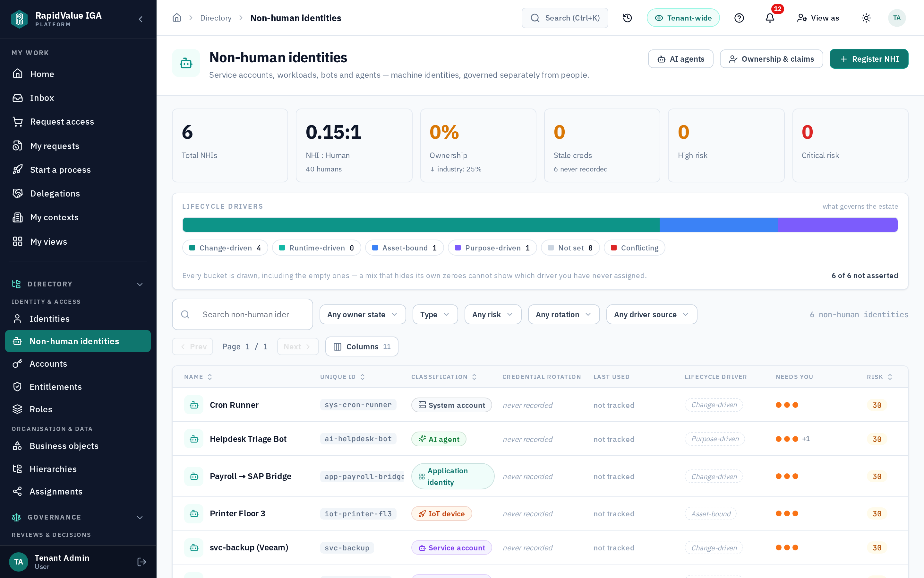Open Entitlements in the sidebar
This screenshot has height=578, width=924.
point(78,387)
